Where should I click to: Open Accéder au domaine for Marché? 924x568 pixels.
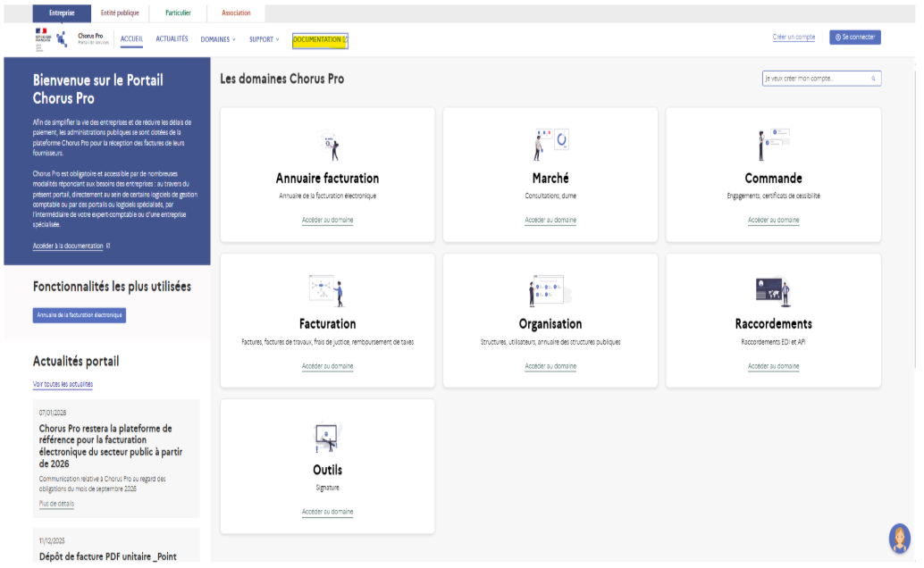coord(550,220)
